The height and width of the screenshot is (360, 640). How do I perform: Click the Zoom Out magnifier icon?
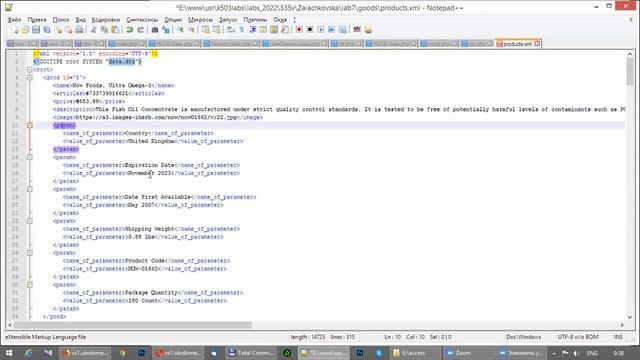[x=191, y=30]
